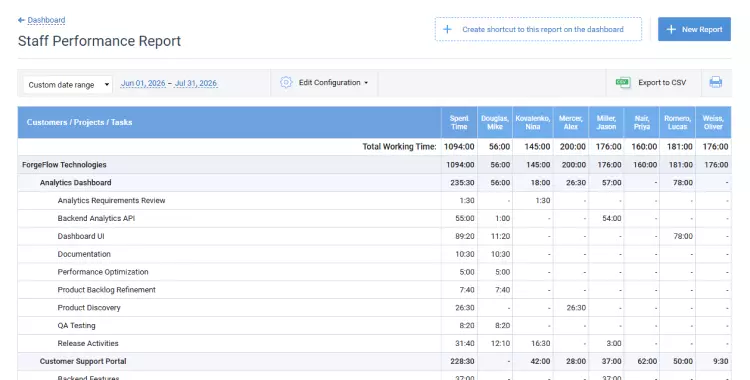Open the Edit Configuration dropdown
The width and height of the screenshot is (750, 380).
333,82
